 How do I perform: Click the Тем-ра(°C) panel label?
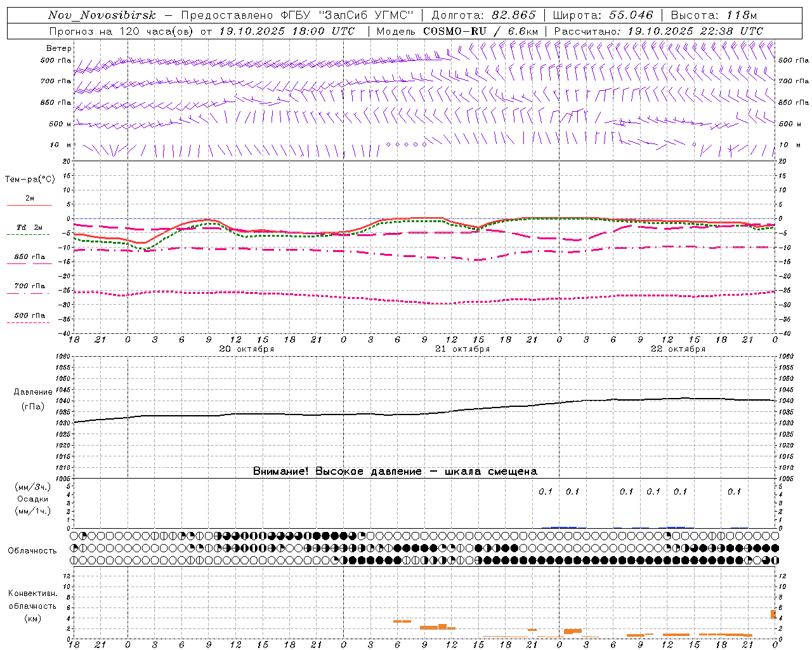(30, 180)
